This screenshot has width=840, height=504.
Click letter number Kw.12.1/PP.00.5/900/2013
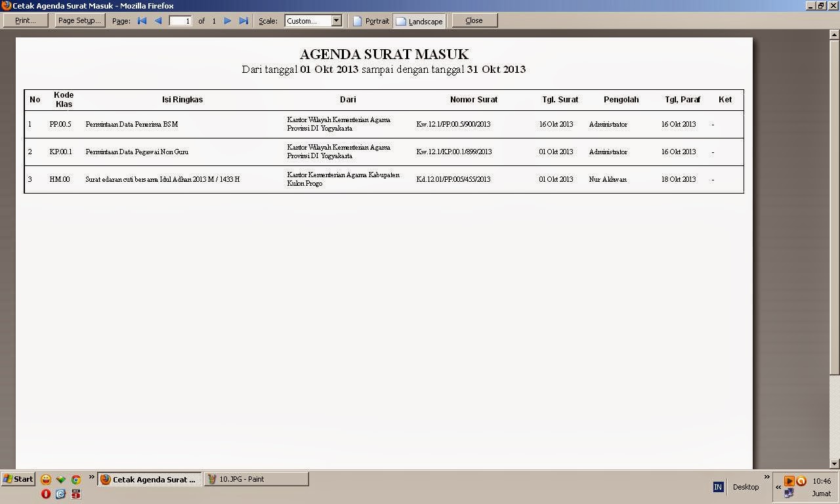453,124
